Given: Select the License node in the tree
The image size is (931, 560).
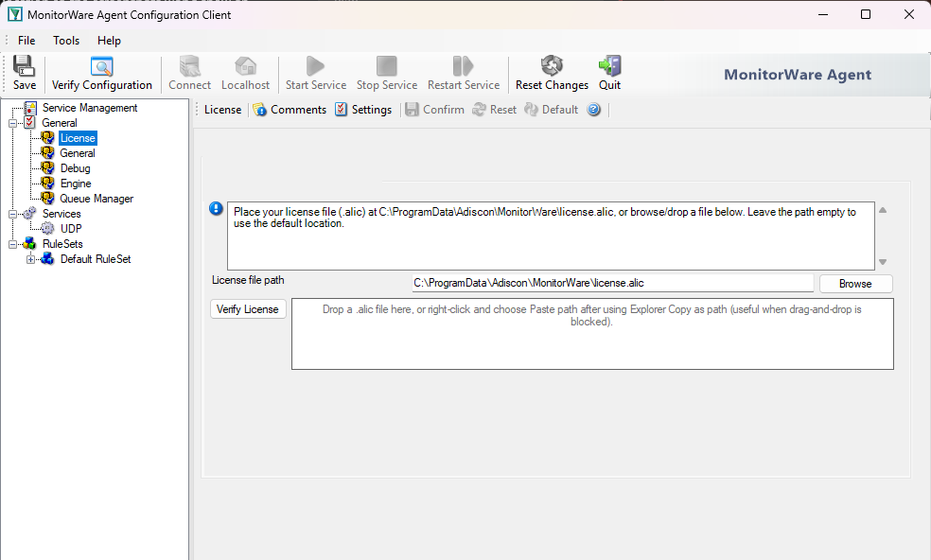Looking at the screenshot, I should (78, 138).
